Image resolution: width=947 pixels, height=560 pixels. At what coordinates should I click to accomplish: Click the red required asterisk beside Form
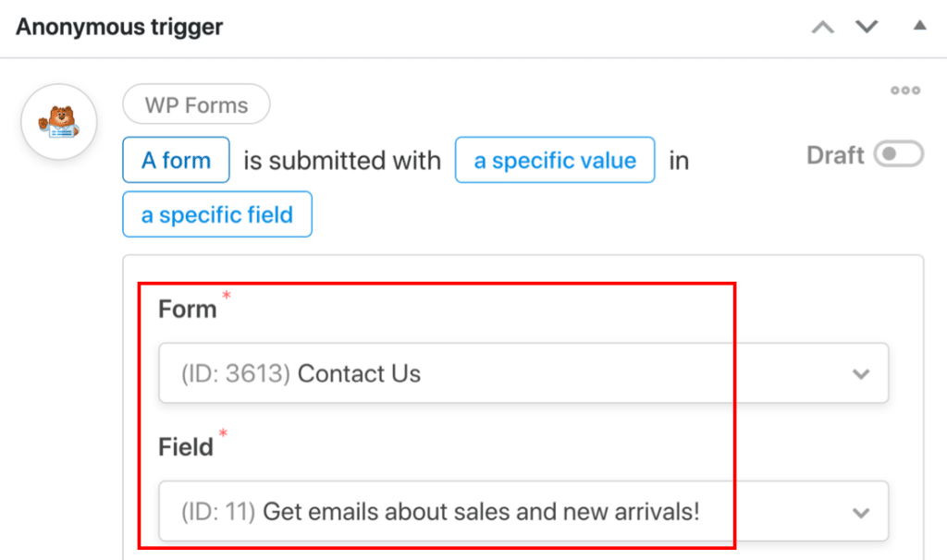(x=225, y=296)
